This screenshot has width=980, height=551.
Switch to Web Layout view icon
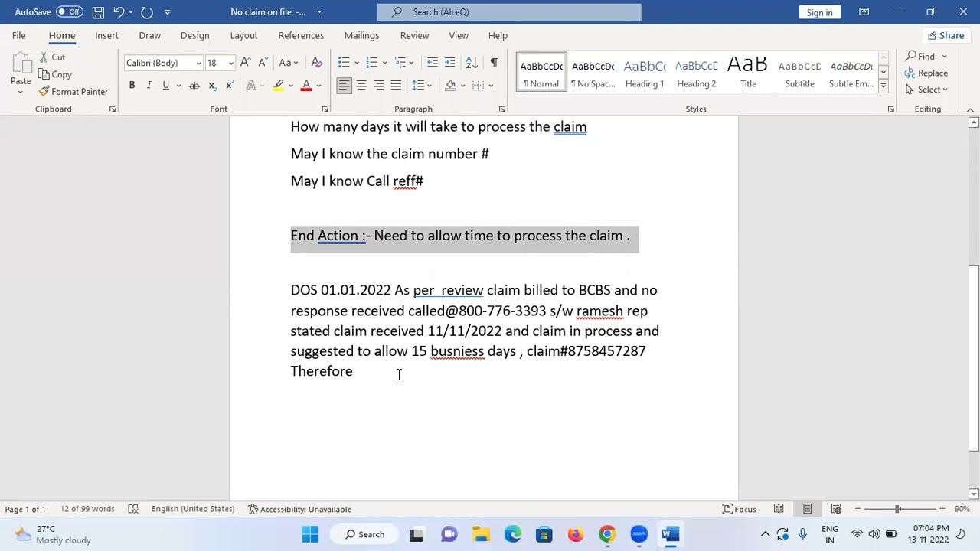pos(836,509)
